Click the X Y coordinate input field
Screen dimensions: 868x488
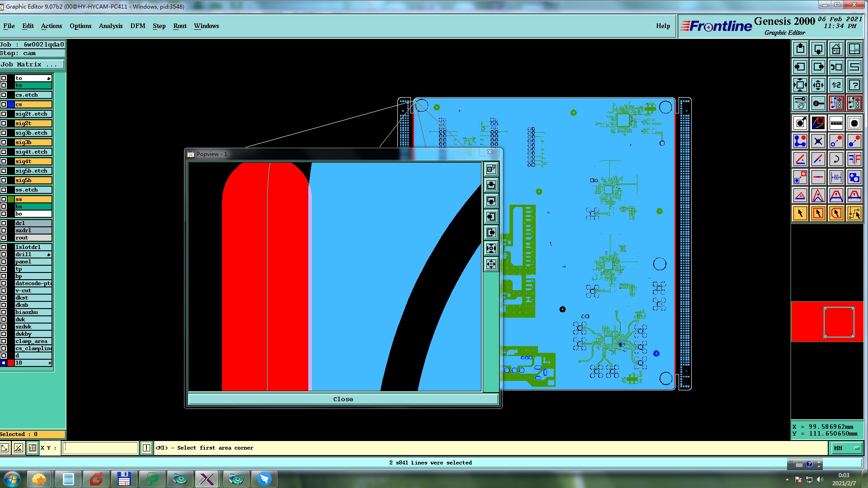pyautogui.click(x=100, y=448)
